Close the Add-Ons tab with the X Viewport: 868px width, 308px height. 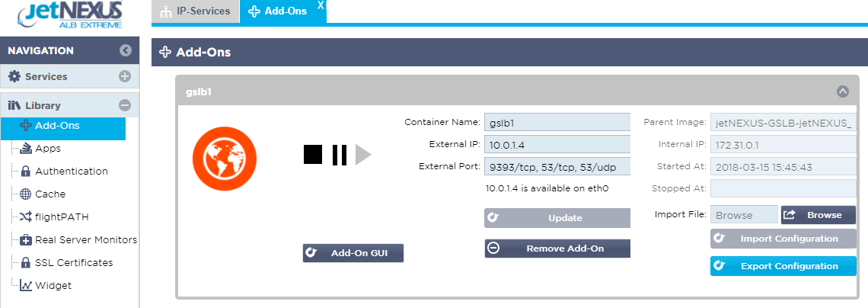tap(321, 5)
